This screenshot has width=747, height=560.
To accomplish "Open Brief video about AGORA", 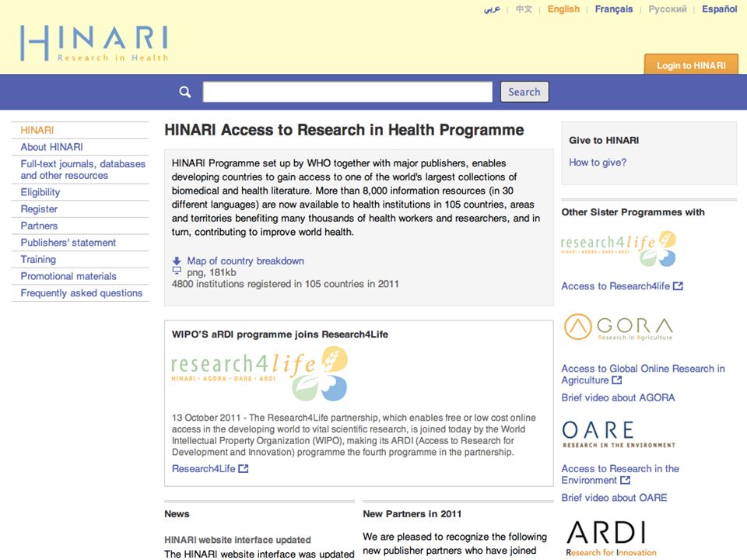I will (x=618, y=397).
